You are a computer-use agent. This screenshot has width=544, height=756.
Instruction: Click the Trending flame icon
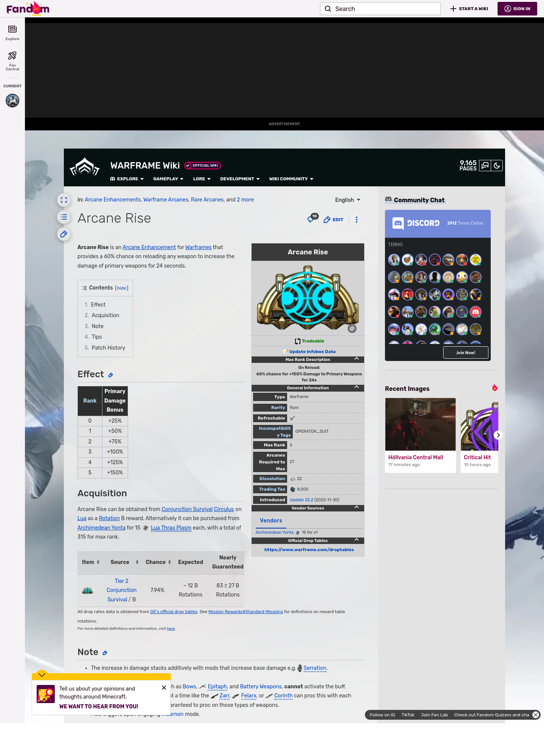tap(495, 387)
